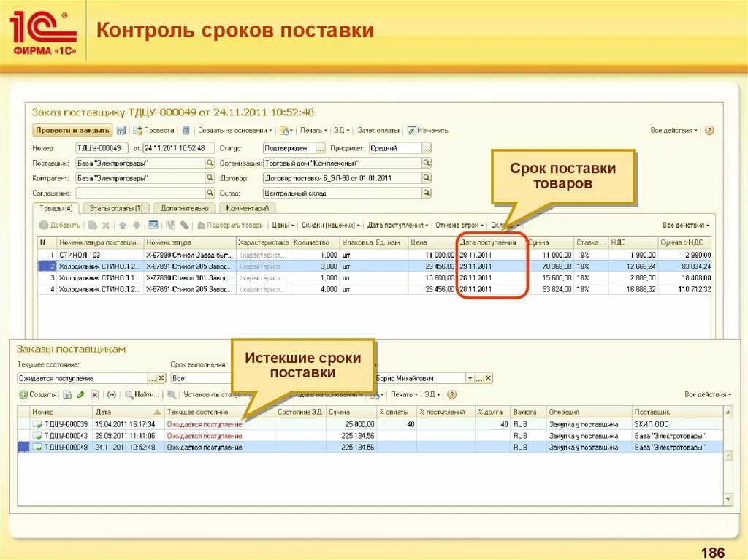The width and height of the screenshot is (748, 560).
Task: Click the tag icon in goods toolbar
Action: click(184, 225)
